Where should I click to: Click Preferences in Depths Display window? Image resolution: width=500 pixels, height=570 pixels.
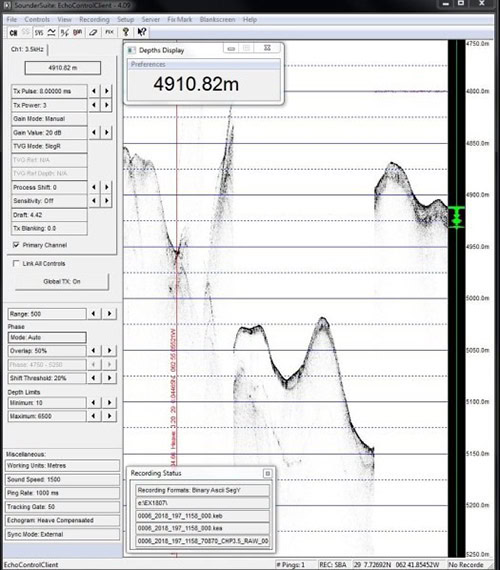click(x=148, y=64)
